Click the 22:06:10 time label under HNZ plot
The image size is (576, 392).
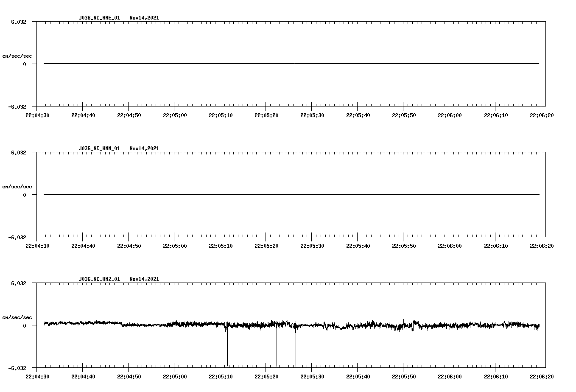pyautogui.click(x=495, y=376)
